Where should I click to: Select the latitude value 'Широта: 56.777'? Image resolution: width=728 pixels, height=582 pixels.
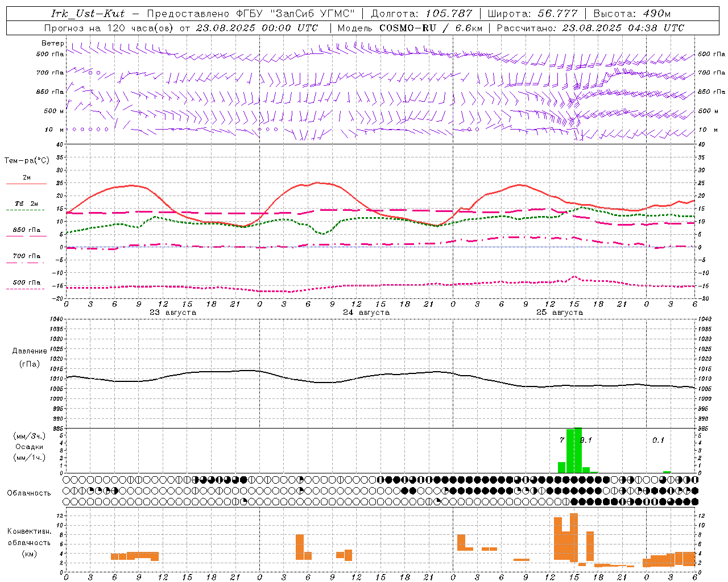pos(532,14)
